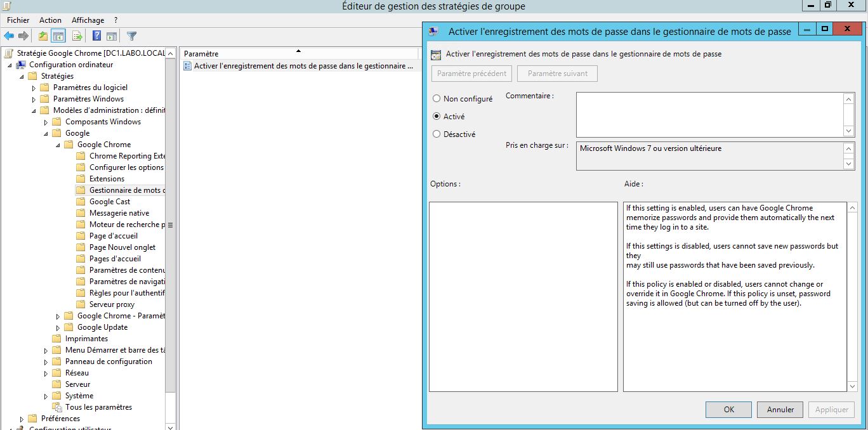The height and width of the screenshot is (430, 868).
Task: Toggle the show/hide console tree icon
Action: click(x=58, y=36)
